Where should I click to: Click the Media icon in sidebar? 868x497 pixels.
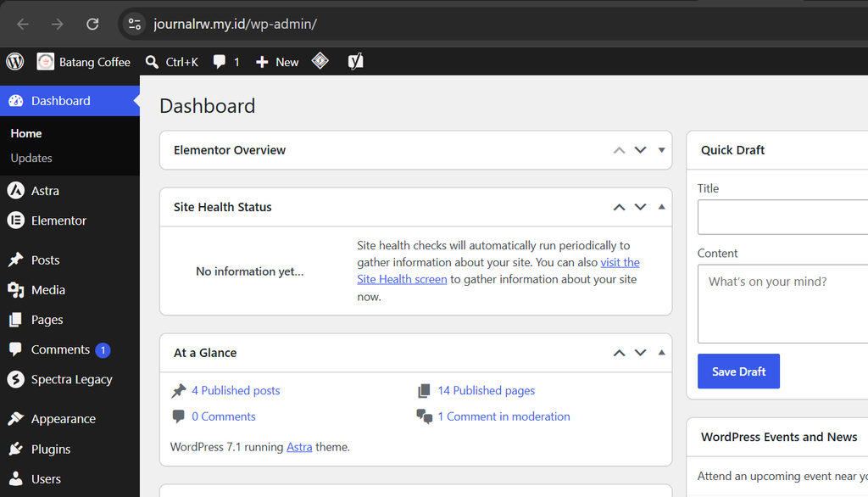point(15,290)
